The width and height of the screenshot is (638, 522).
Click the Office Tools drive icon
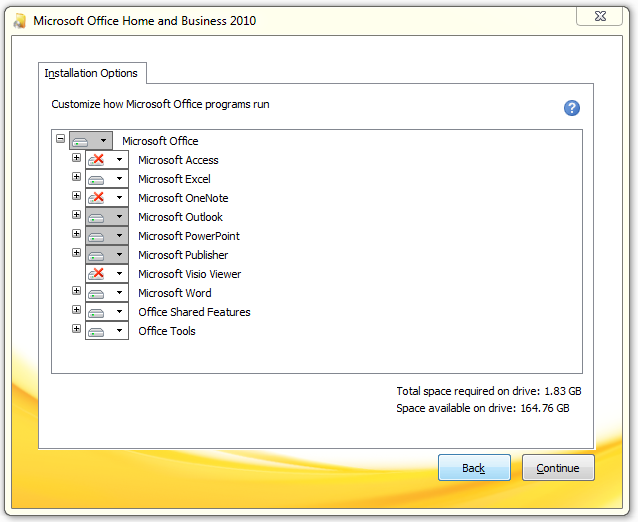97,331
